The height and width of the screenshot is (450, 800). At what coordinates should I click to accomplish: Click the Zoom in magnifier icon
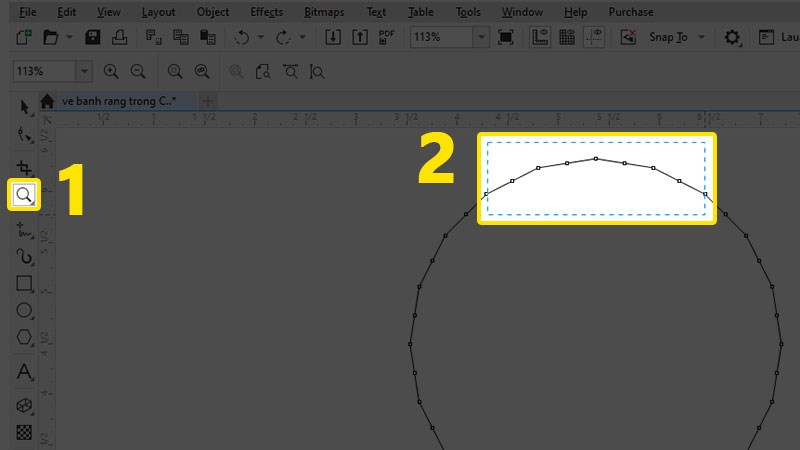[111, 72]
